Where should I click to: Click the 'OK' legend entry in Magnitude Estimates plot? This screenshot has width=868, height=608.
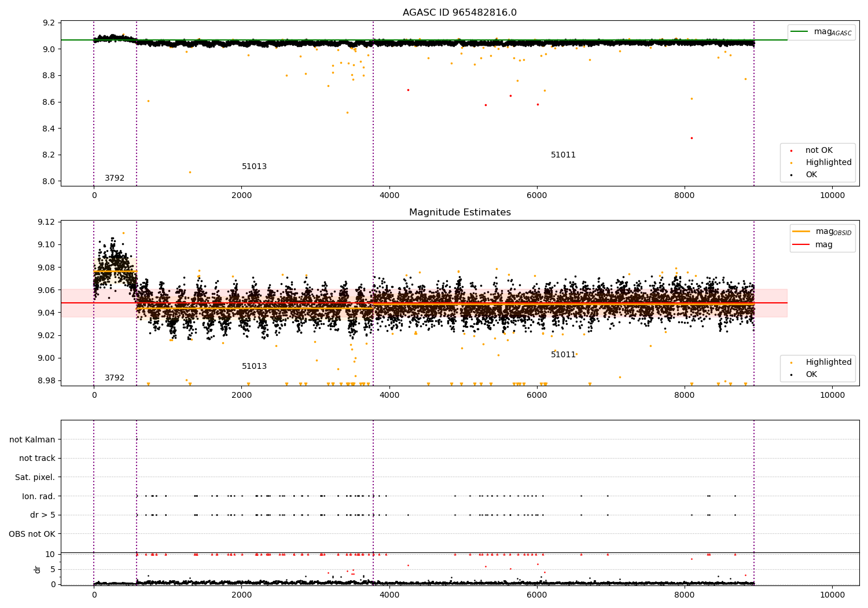coord(805,375)
